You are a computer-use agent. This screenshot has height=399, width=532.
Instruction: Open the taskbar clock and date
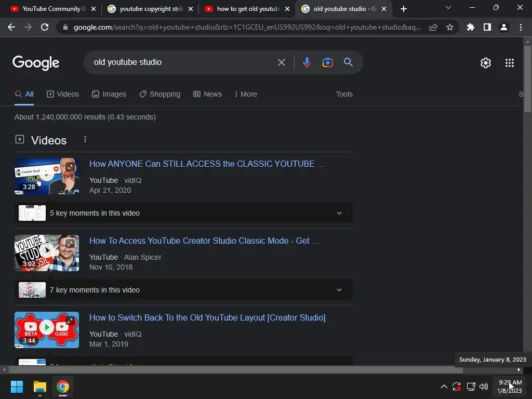click(510, 387)
